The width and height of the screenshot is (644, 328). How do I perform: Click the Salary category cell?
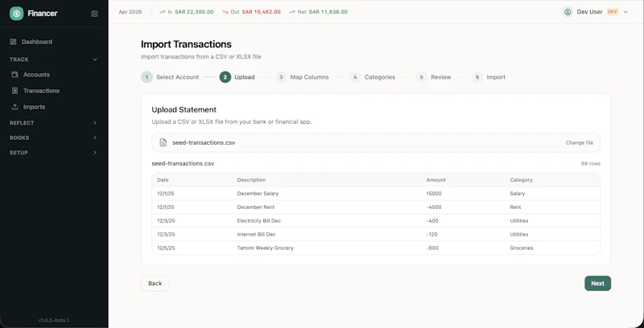pyautogui.click(x=518, y=194)
